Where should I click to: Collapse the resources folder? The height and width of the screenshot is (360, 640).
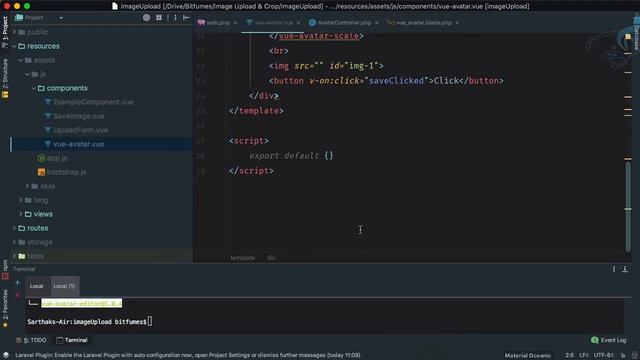click(x=14, y=46)
